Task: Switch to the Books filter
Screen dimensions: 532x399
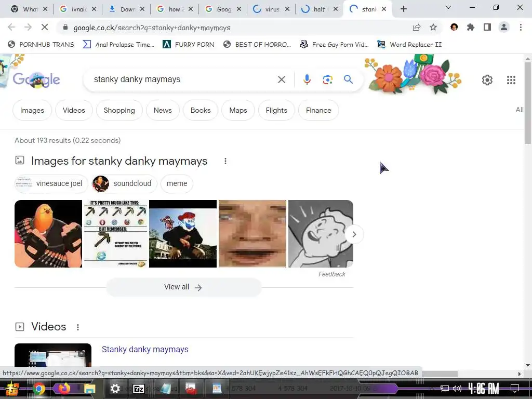Action: pyautogui.click(x=201, y=110)
